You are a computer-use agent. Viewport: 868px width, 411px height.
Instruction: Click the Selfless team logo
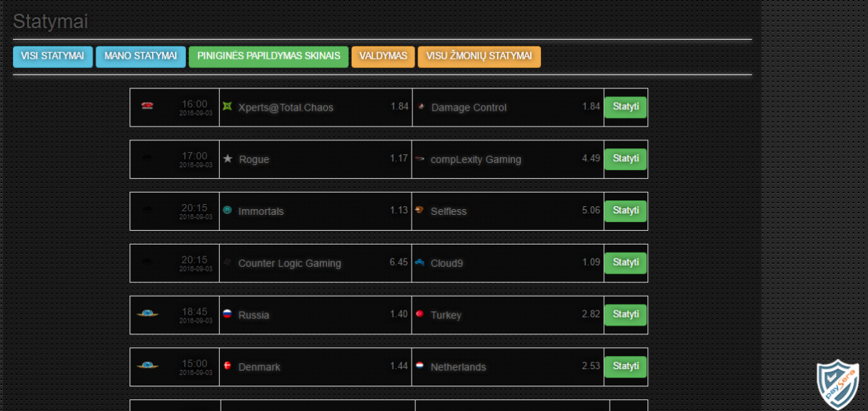click(x=420, y=211)
